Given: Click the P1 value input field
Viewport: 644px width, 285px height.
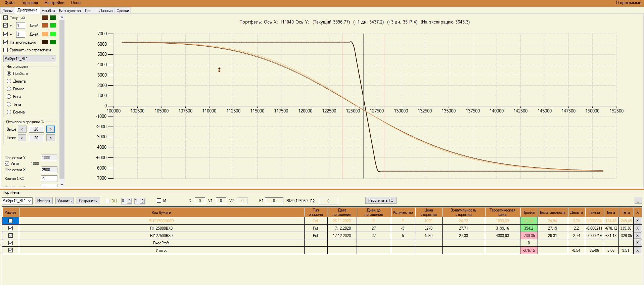Looking at the screenshot, I should click(274, 201).
